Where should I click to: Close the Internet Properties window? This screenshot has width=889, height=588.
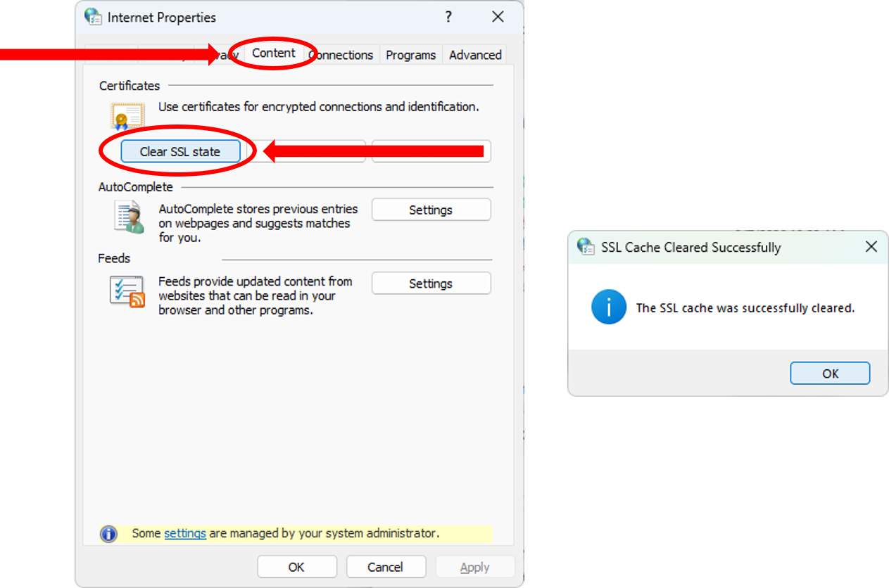498,18
